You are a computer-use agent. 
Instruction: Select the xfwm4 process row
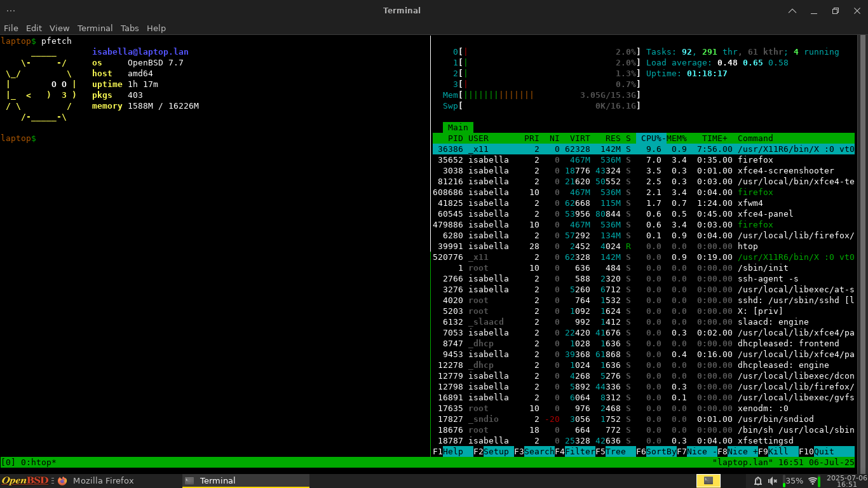(644, 203)
